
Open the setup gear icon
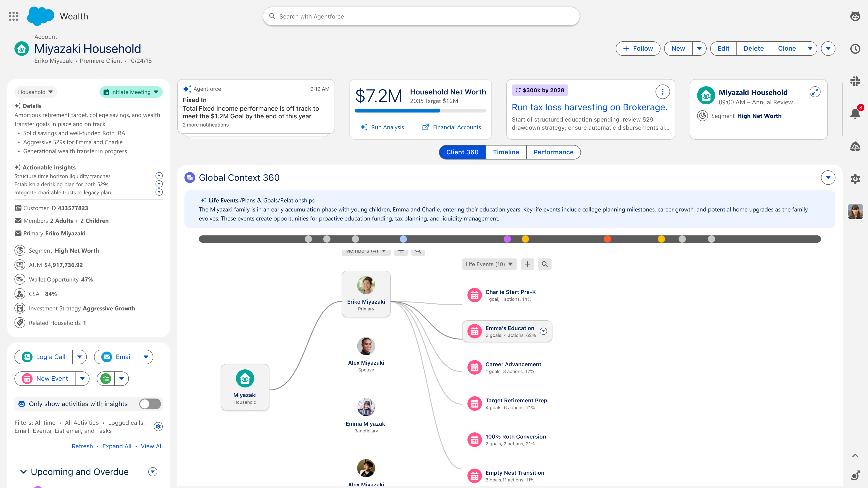click(x=855, y=178)
